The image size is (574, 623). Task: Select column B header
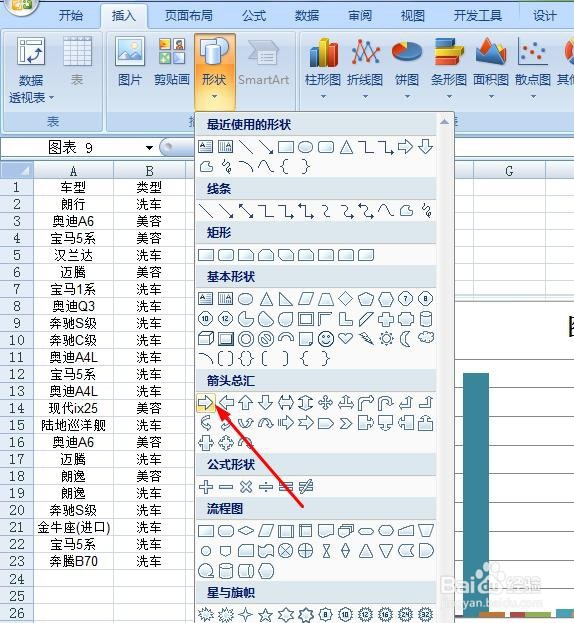149,171
